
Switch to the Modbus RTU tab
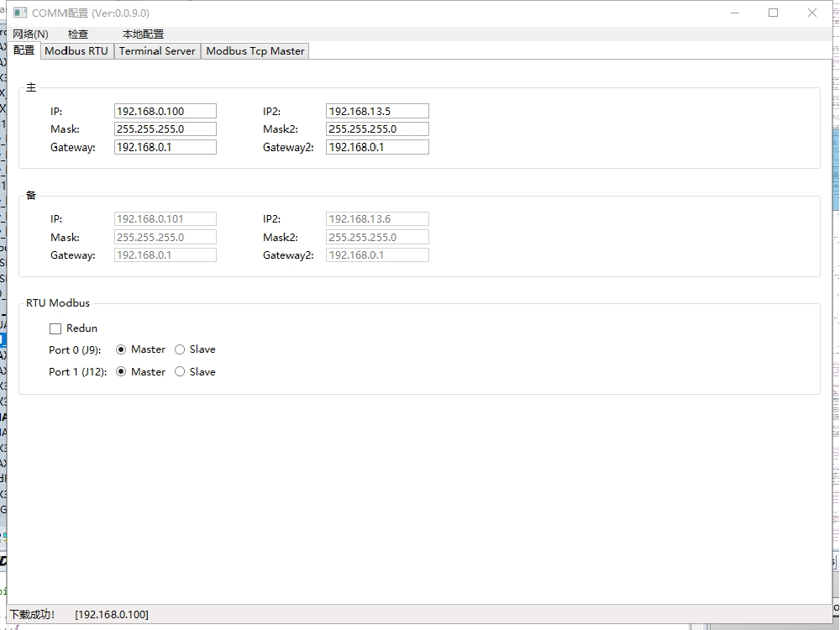76,51
